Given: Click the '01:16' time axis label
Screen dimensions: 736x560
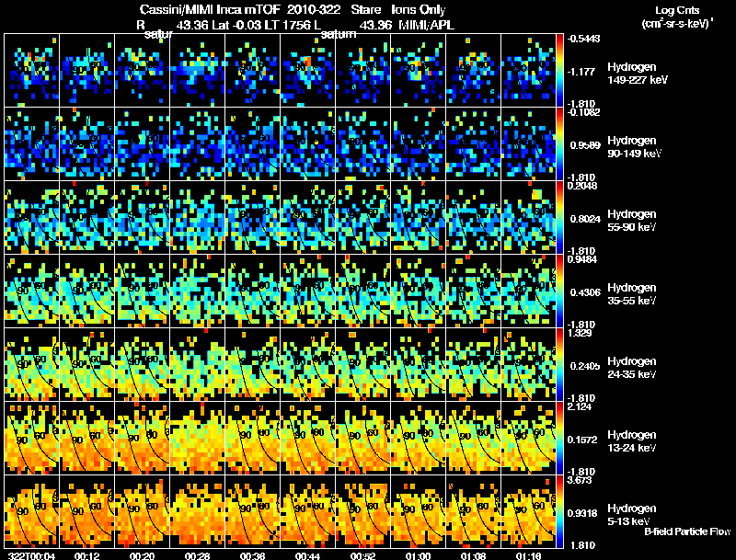Looking at the screenshot, I should click(528, 555).
